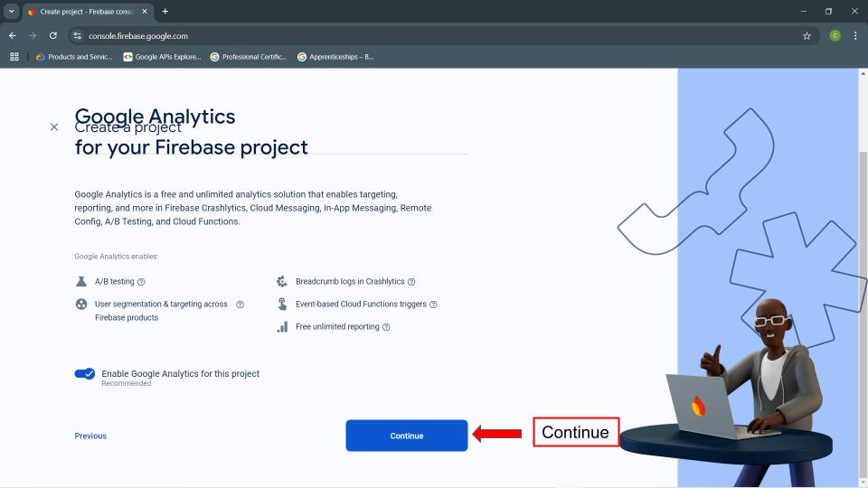Open Professional Certification bookmark
Image resolution: width=868 pixels, height=488 pixels.
[249, 56]
